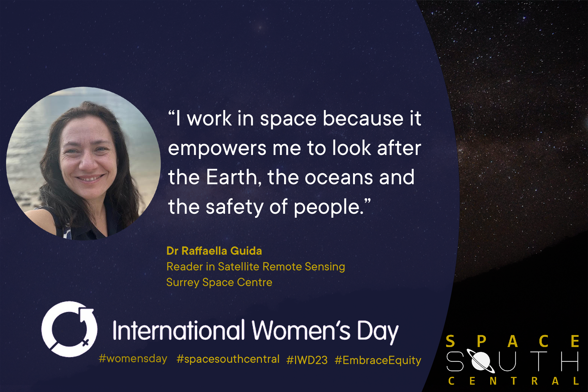Click the Saturn planet icon in SOUTH

tap(481, 361)
